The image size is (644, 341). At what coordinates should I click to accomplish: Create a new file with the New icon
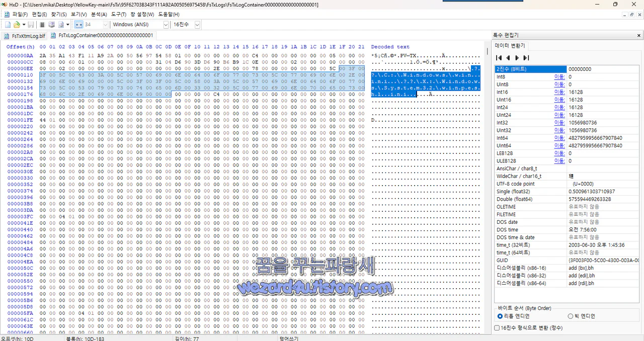[x=8, y=25]
